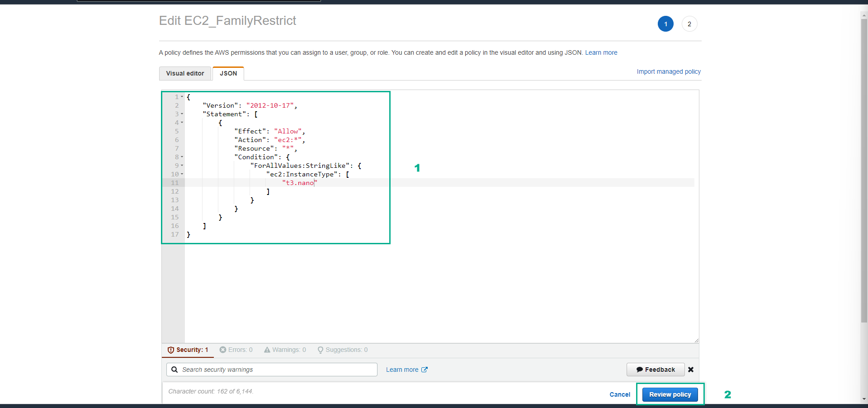Image resolution: width=868 pixels, height=408 pixels.
Task: Click the Search security warnings field
Action: coord(272,370)
